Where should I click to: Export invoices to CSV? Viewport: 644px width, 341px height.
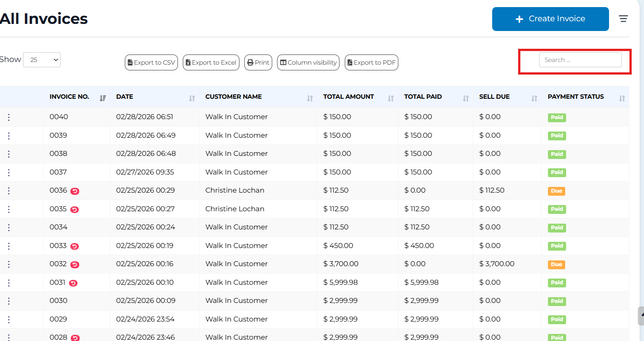tap(151, 62)
